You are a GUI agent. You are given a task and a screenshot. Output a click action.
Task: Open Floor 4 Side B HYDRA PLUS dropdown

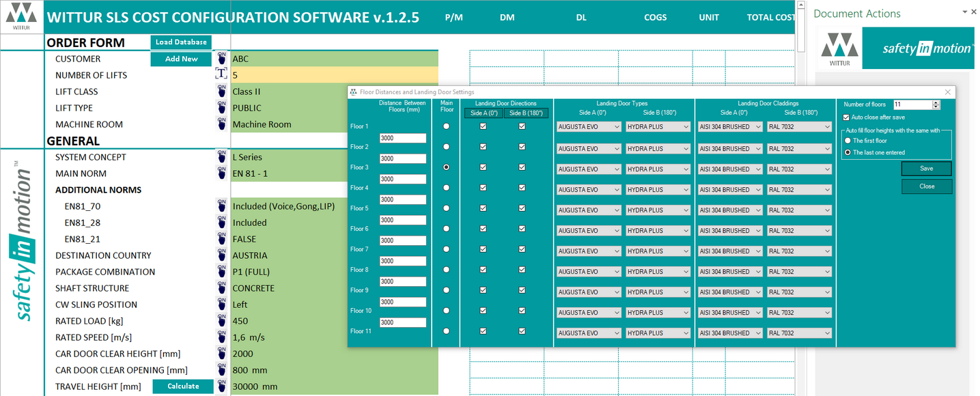pyautogui.click(x=658, y=190)
